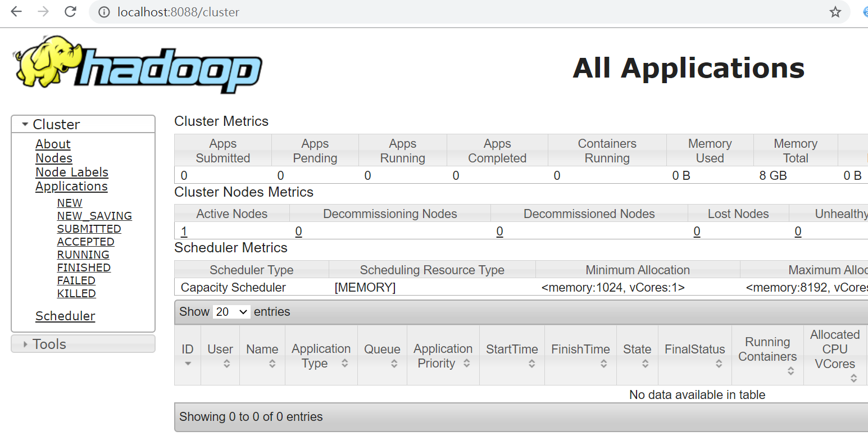
Task: Sort by Queue column sort icon
Action: (x=394, y=364)
